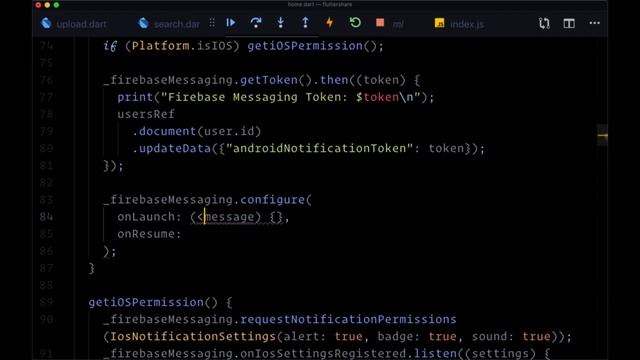Click on IosNotificationSettings text
The height and width of the screenshot is (360, 640).
coord(193,336)
